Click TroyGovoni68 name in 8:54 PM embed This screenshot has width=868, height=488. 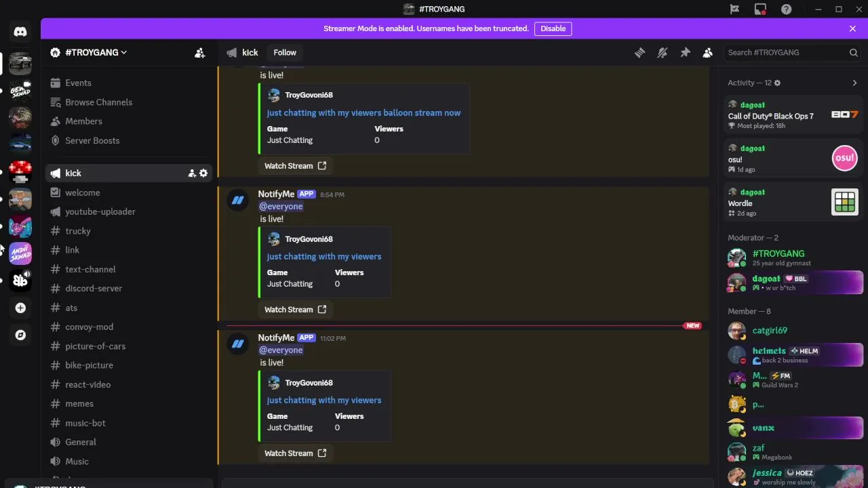coord(309,239)
